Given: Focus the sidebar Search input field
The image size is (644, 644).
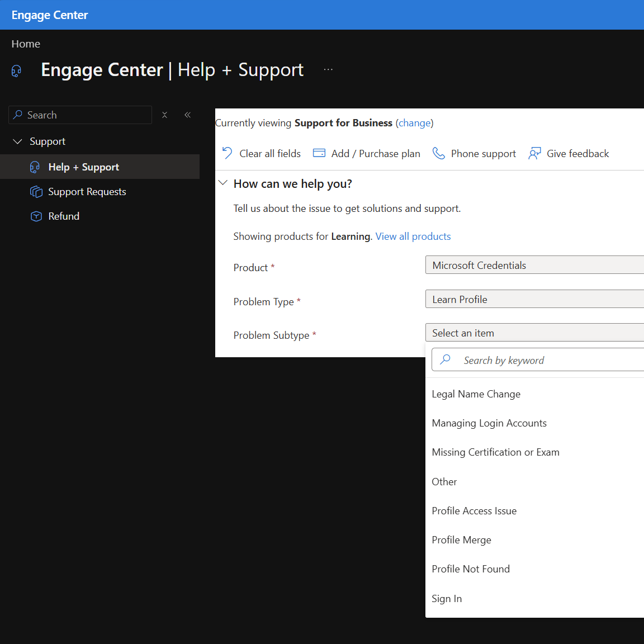Looking at the screenshot, I should point(80,115).
